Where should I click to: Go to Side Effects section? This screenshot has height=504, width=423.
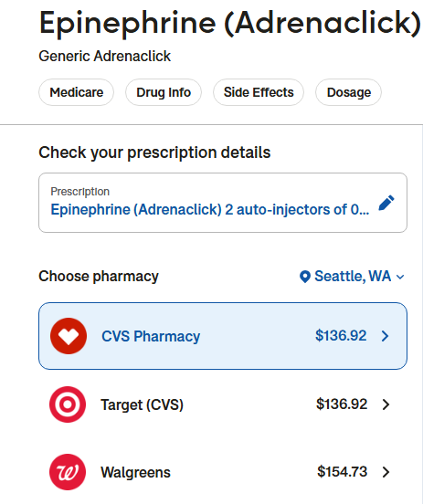259,92
